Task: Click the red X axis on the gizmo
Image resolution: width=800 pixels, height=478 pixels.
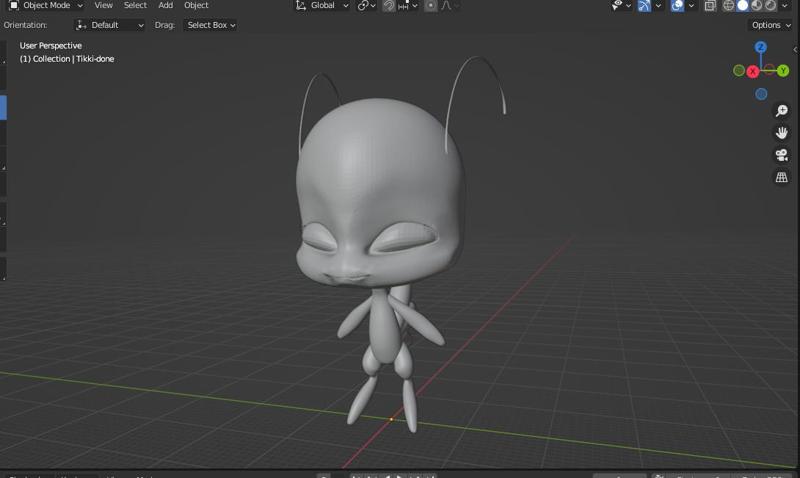Action: [x=753, y=71]
